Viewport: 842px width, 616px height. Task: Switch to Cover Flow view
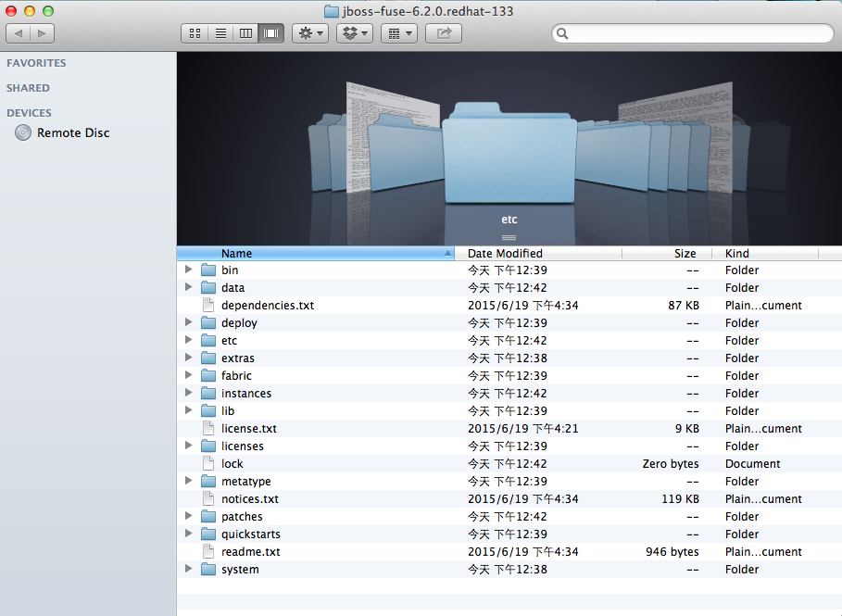[x=270, y=33]
